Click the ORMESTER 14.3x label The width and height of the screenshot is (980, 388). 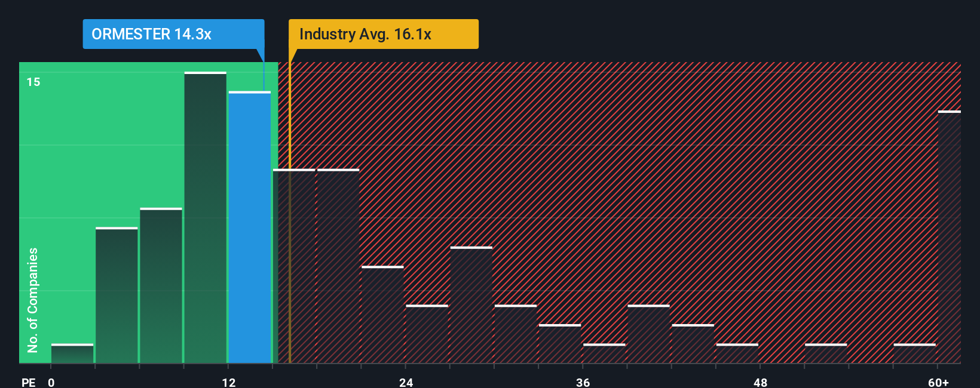tap(173, 34)
